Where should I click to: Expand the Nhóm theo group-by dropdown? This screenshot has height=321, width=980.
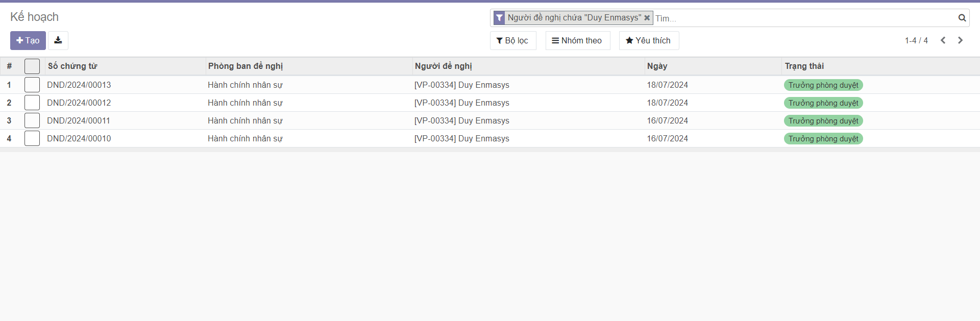(x=577, y=40)
